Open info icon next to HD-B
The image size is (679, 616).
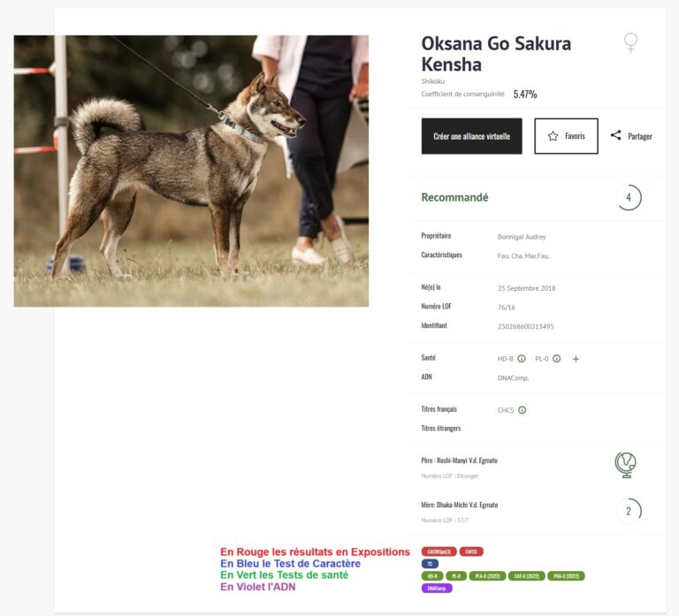(x=522, y=359)
